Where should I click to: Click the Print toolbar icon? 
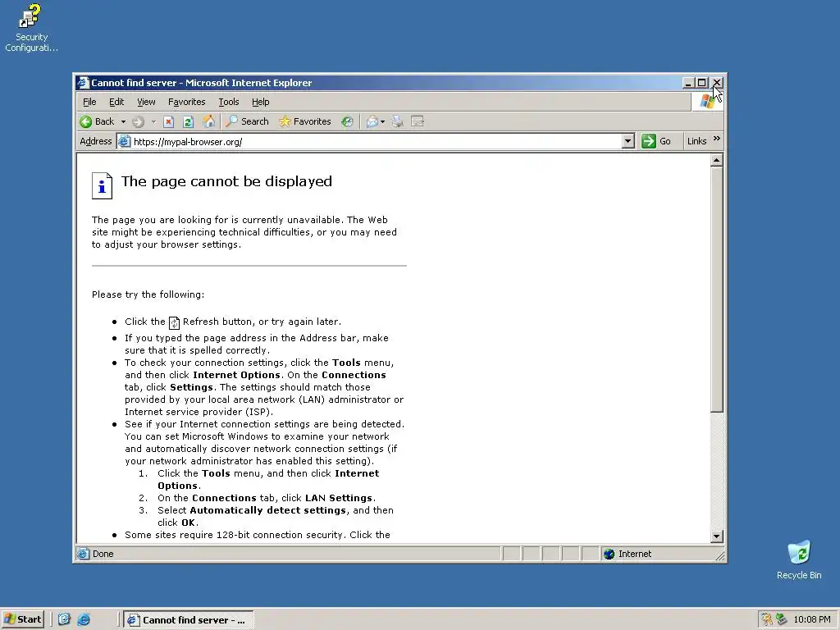click(397, 121)
